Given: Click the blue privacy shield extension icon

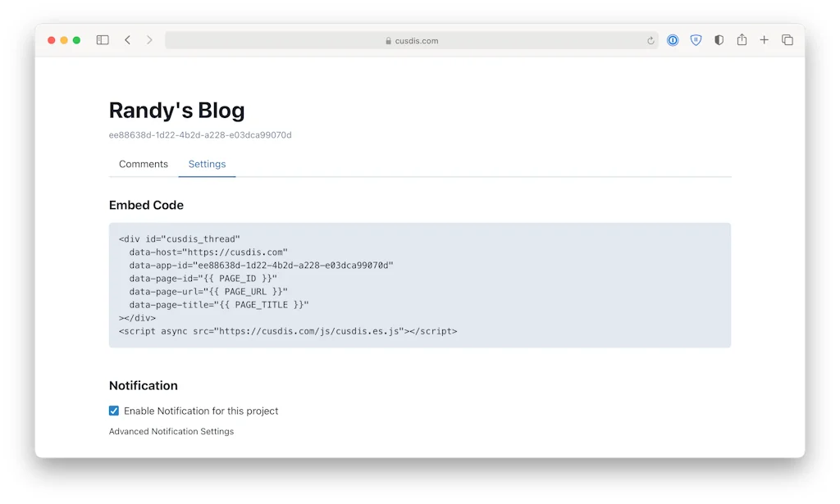Looking at the screenshot, I should pos(696,39).
